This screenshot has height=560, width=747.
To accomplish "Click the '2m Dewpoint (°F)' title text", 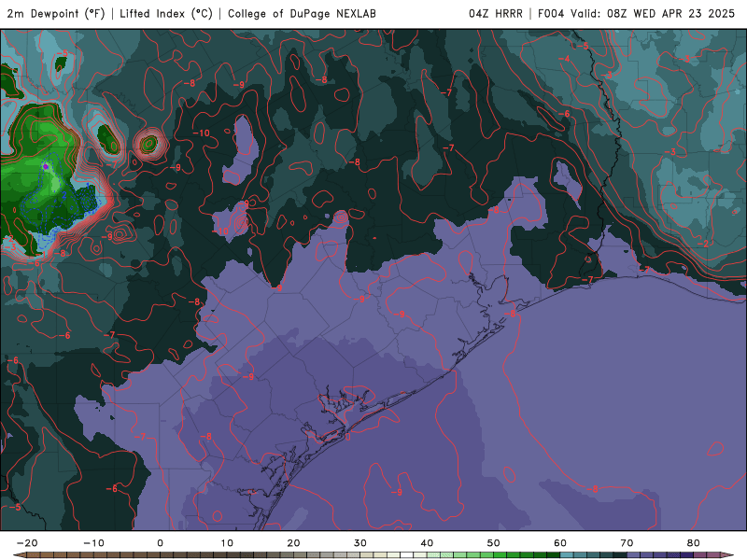I will [56, 14].
